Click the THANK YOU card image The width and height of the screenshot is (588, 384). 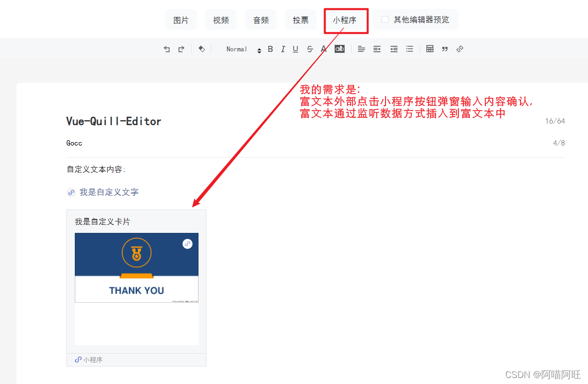click(137, 268)
